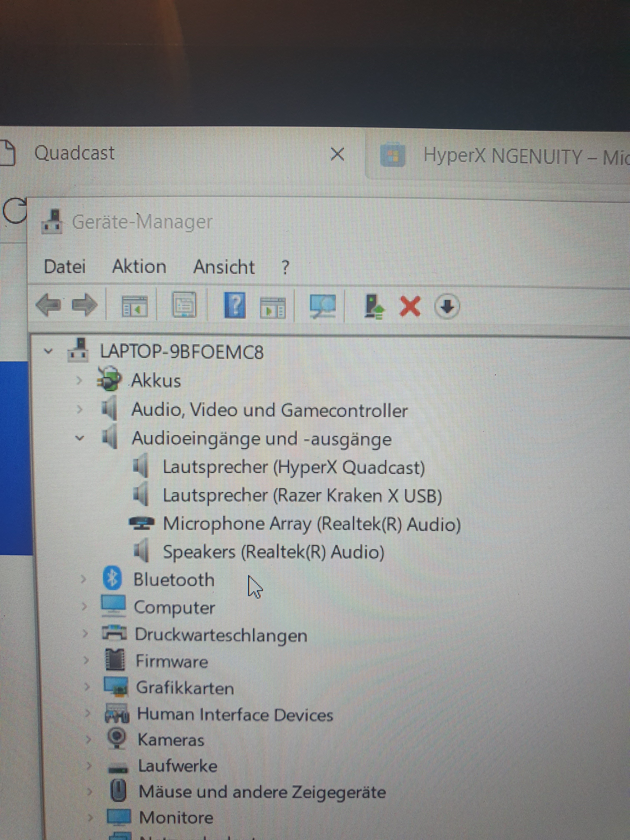Open the Datei menu
This screenshot has height=840, width=630.
(x=65, y=267)
